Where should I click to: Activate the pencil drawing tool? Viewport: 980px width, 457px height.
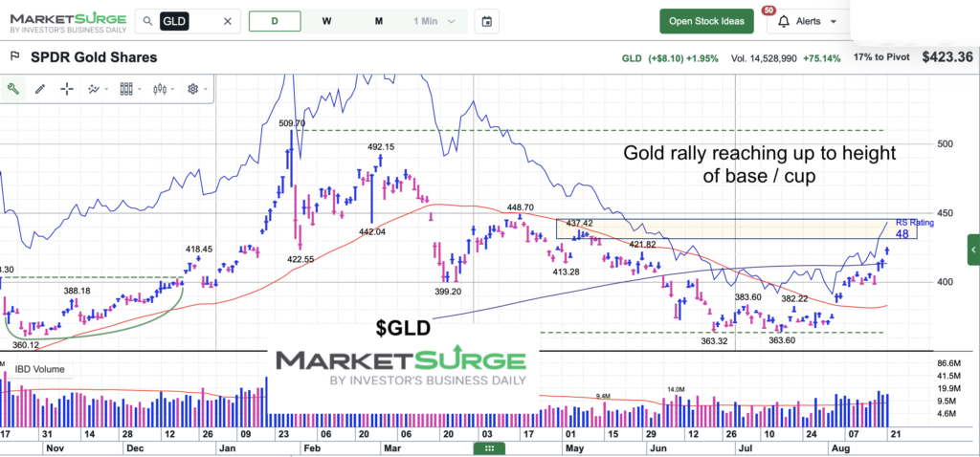tap(40, 89)
